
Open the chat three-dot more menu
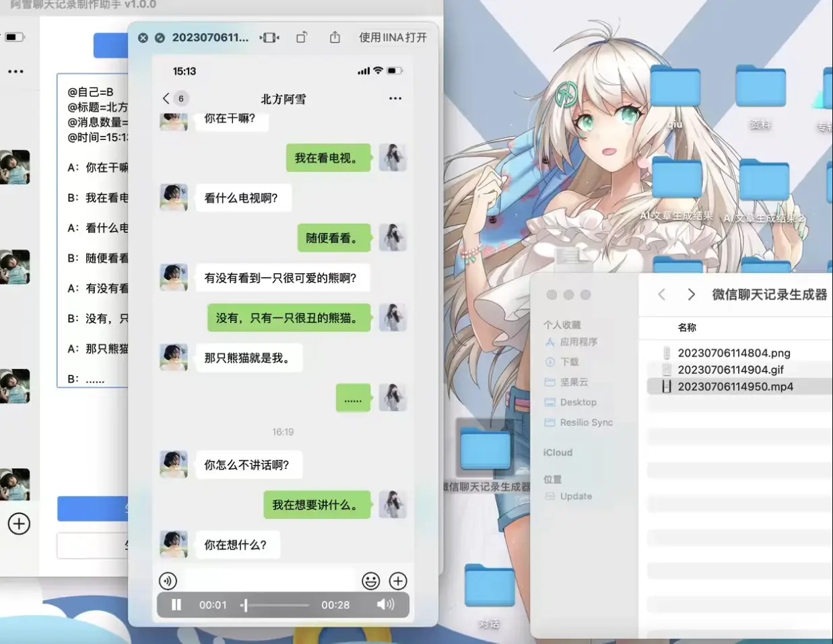(x=395, y=98)
